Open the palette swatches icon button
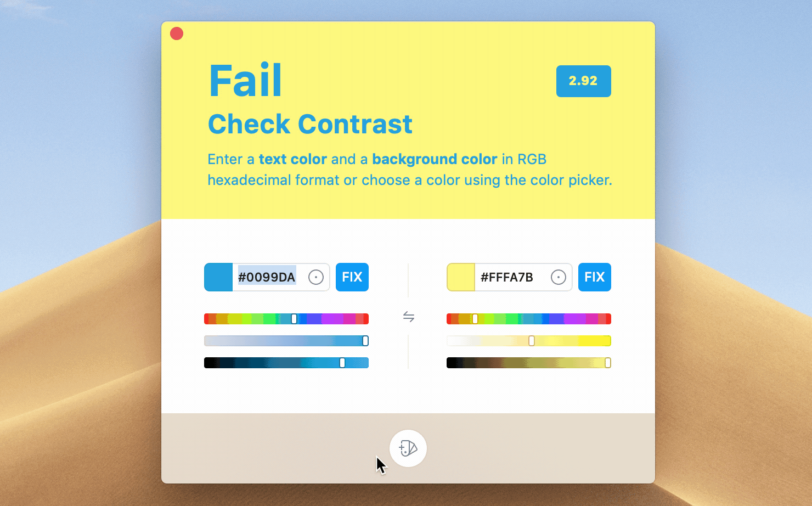The image size is (812, 506). [x=408, y=448]
